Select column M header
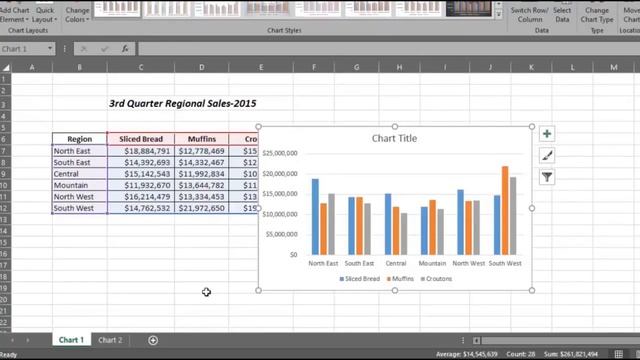The image size is (640, 360). (613, 67)
